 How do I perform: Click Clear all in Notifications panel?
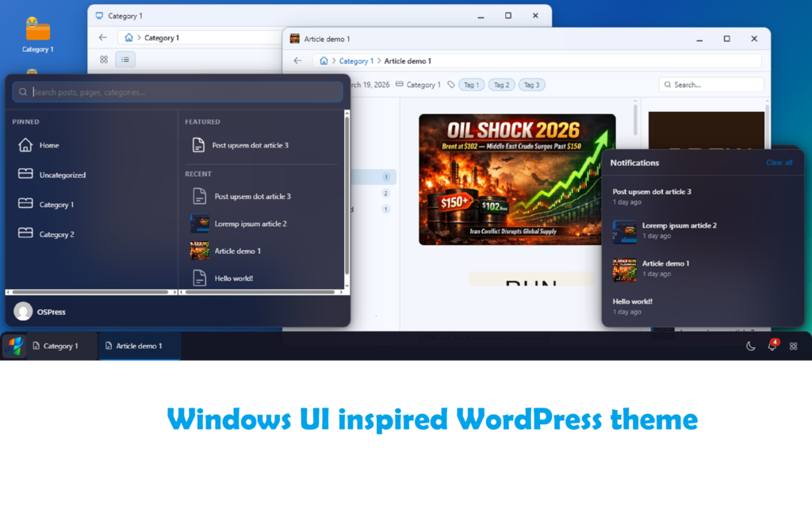tap(779, 163)
